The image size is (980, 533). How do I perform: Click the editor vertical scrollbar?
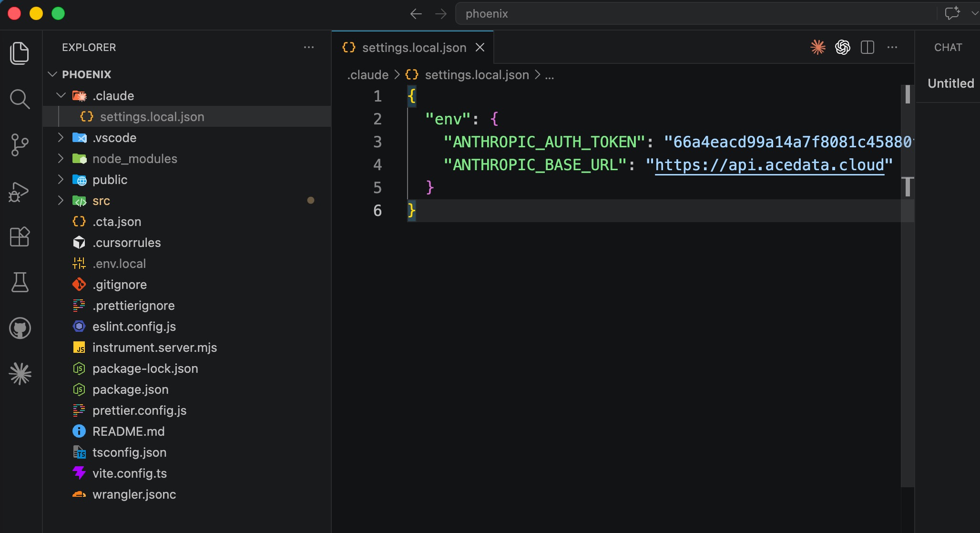coord(908,286)
